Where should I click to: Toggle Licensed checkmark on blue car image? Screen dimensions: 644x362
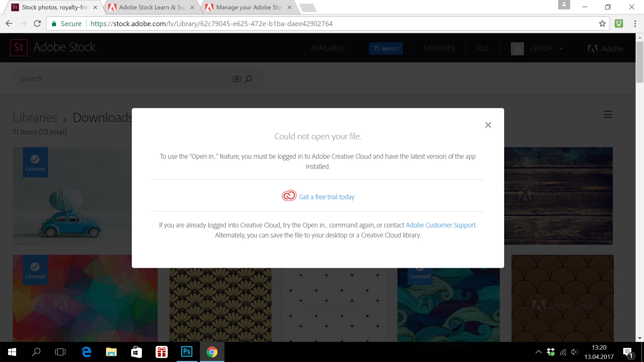35,159
